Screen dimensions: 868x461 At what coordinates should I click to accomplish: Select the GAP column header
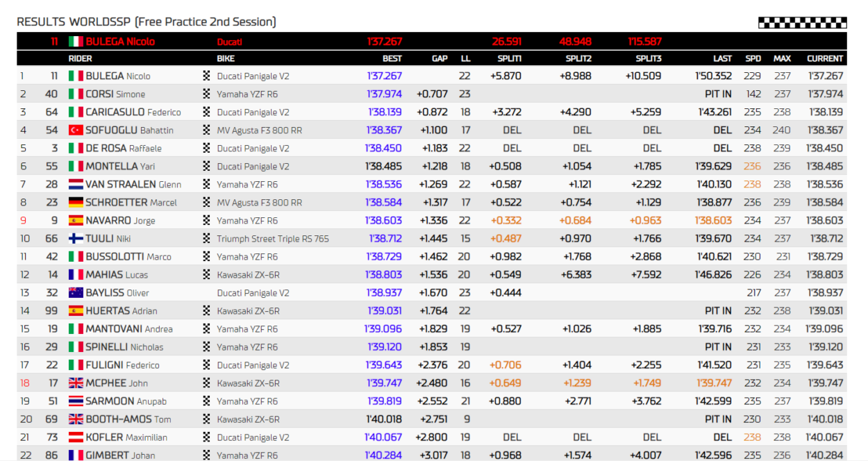(440, 58)
